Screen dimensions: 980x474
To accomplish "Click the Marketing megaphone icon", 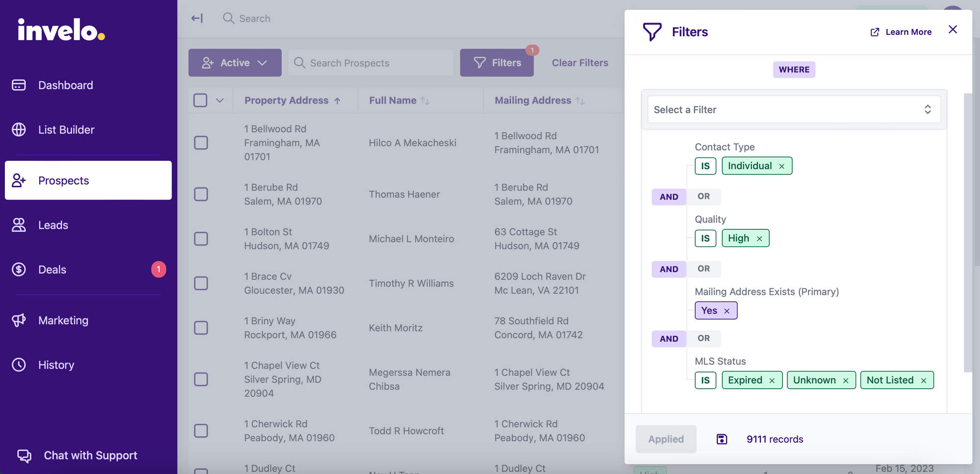I will click(19, 320).
